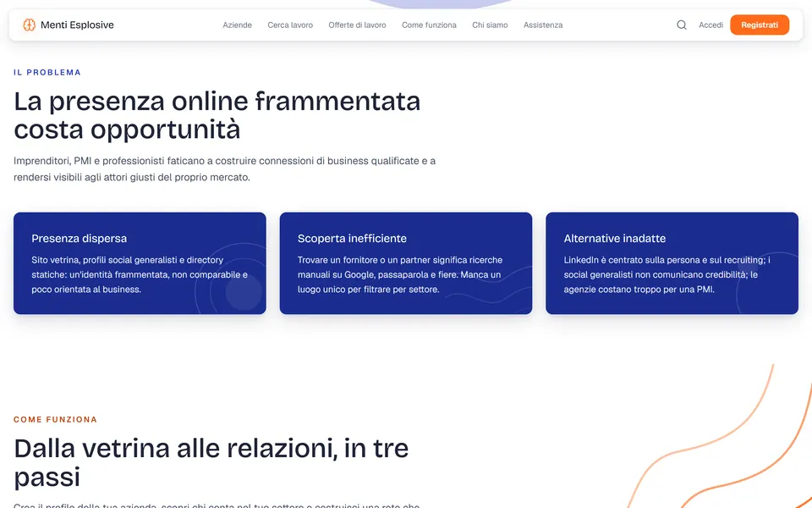Click the COME FUNZIONA section label
Image resolution: width=812 pixels, height=508 pixels.
(x=56, y=419)
